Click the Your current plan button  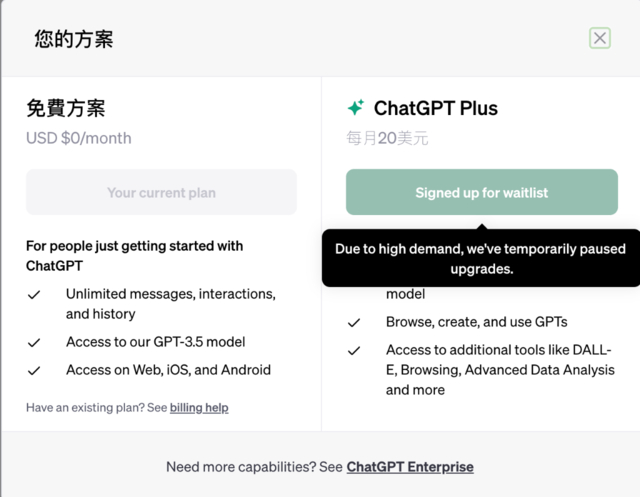pyautogui.click(x=161, y=192)
